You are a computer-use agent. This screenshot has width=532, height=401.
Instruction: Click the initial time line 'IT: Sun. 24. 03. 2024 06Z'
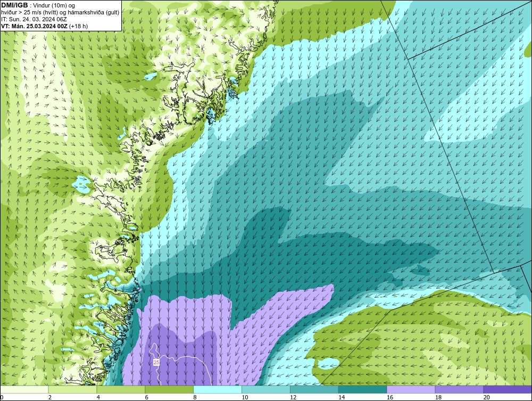pos(34,19)
